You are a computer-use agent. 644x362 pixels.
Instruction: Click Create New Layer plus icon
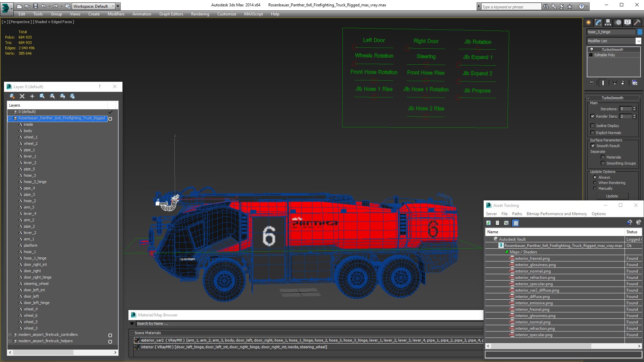[x=32, y=96]
